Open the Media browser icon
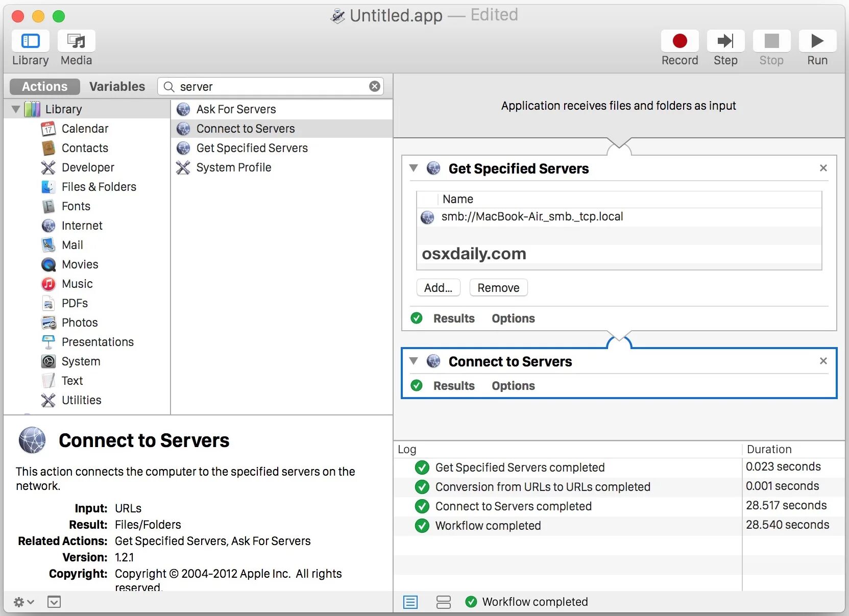 pyautogui.click(x=77, y=41)
